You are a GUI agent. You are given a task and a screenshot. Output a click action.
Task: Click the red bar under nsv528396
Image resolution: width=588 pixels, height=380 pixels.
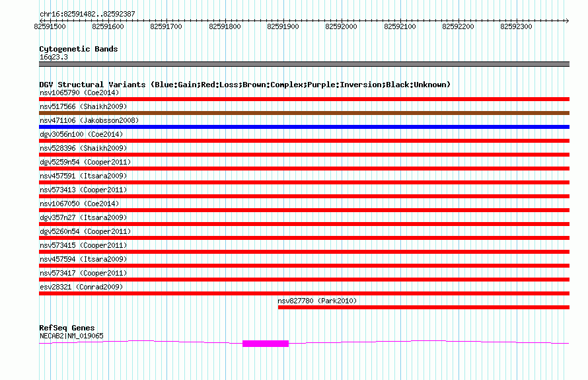point(304,155)
